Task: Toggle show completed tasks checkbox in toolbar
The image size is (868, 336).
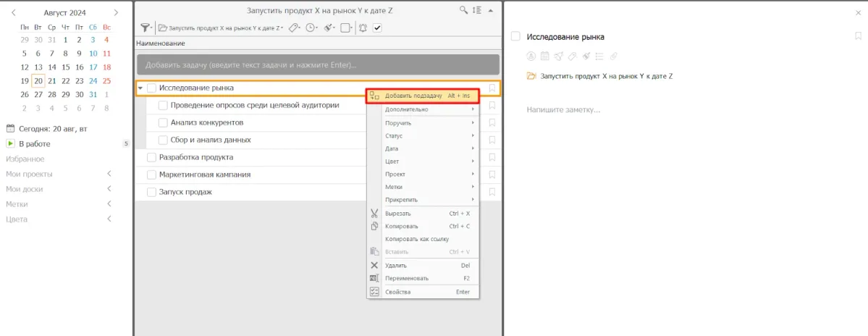Action: click(377, 28)
